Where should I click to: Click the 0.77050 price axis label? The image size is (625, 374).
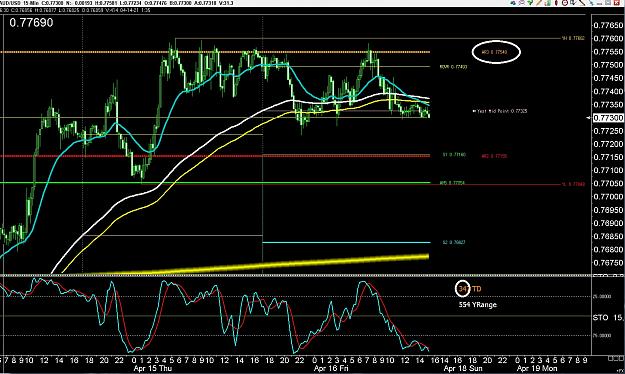click(x=609, y=183)
